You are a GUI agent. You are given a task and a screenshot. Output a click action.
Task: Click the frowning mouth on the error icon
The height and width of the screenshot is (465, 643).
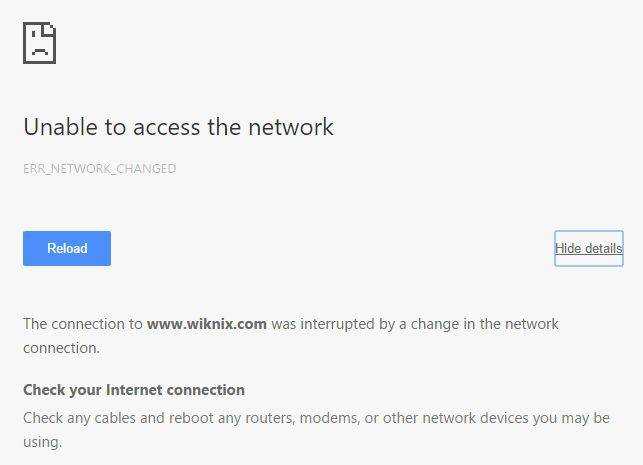[x=39, y=51]
